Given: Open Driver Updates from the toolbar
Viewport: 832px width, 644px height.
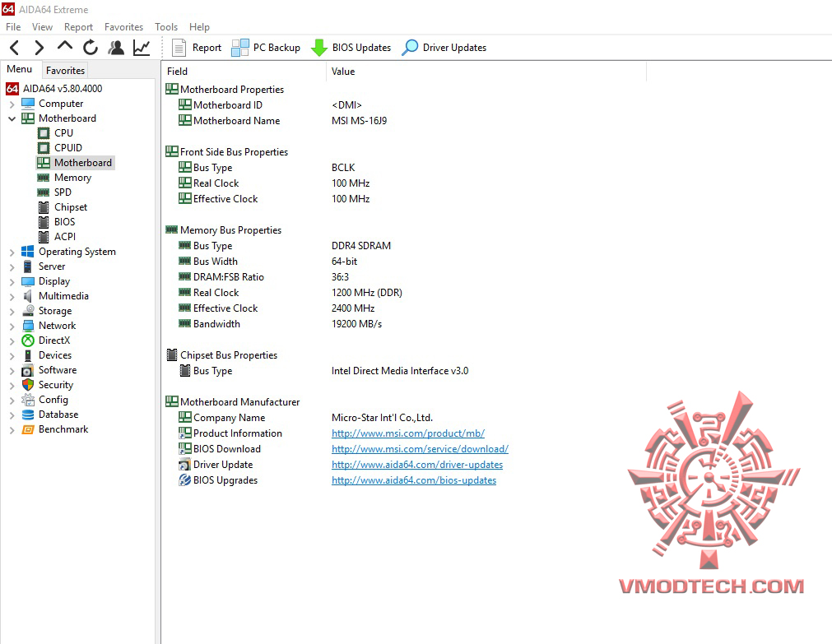Looking at the screenshot, I should pyautogui.click(x=444, y=48).
